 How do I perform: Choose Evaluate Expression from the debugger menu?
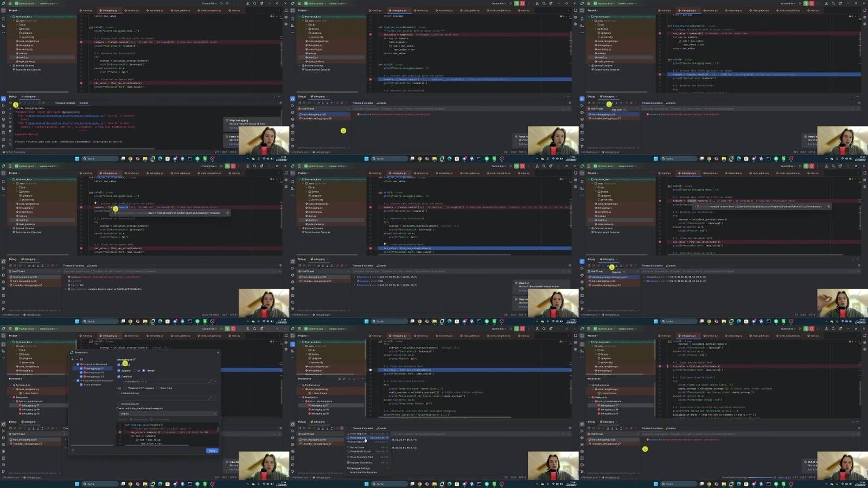368,462
